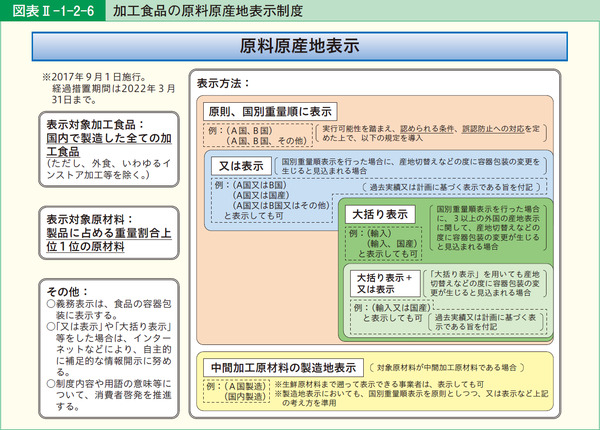
Task: Click the figure number label 図表Ⅱ-1-2-6
Action: click(x=53, y=10)
